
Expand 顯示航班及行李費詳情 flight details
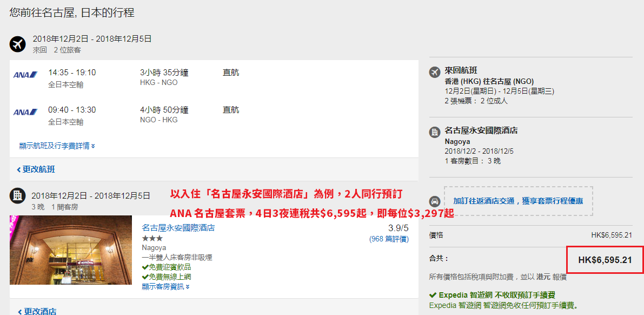[x=57, y=146]
